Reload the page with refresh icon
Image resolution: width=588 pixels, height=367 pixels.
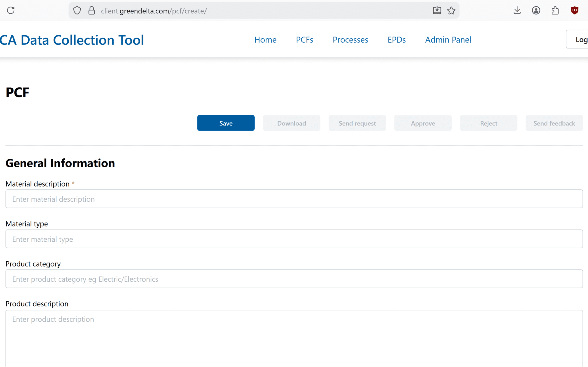coord(11,10)
